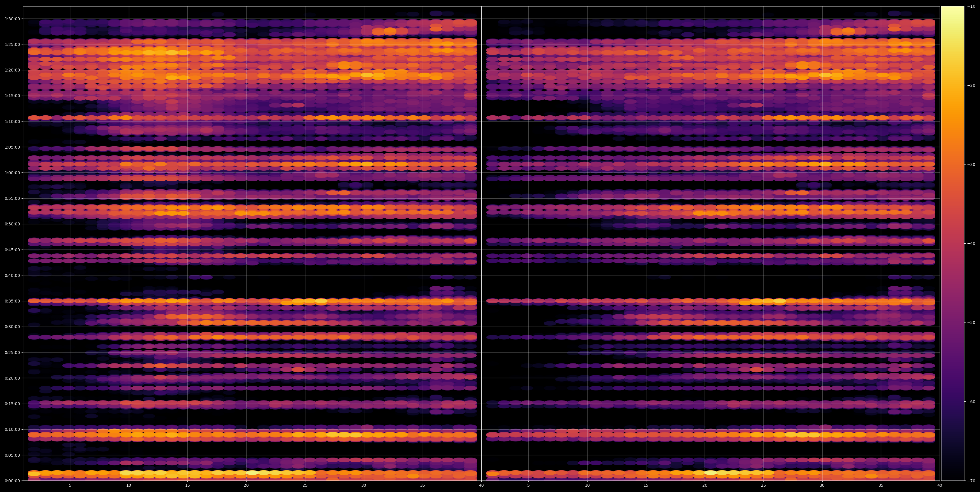Click x-axis tick 20 of left plot
980x492 pixels.
pos(246,486)
